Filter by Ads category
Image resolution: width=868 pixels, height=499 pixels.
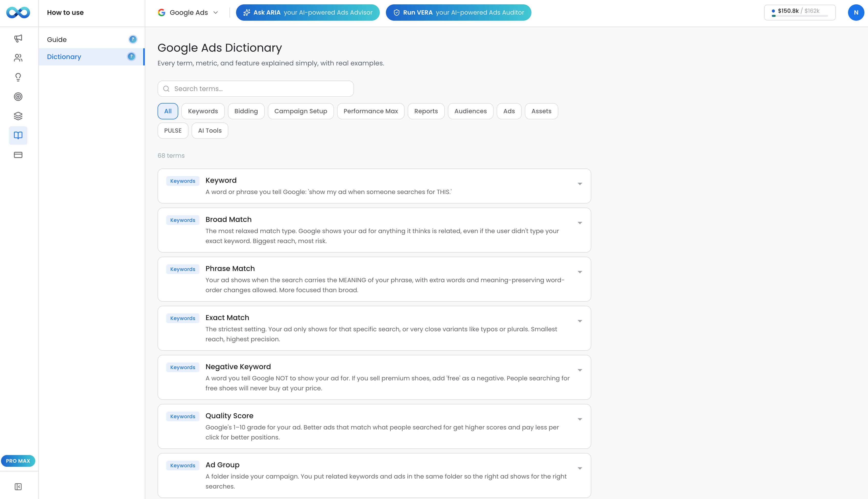[509, 111]
